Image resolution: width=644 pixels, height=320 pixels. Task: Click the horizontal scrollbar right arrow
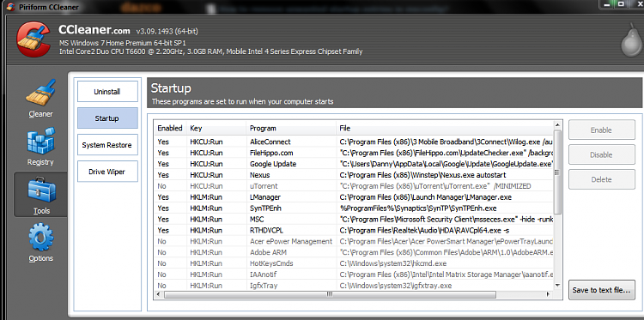549,294
